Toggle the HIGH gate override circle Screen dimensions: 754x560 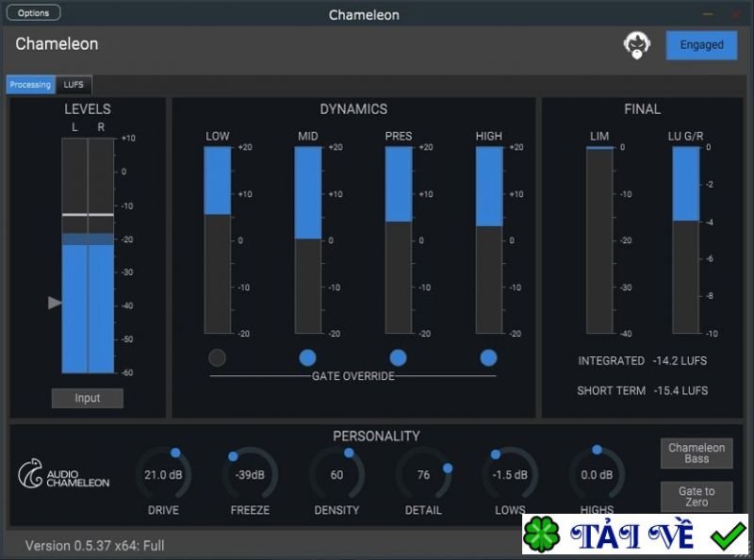[x=488, y=357]
